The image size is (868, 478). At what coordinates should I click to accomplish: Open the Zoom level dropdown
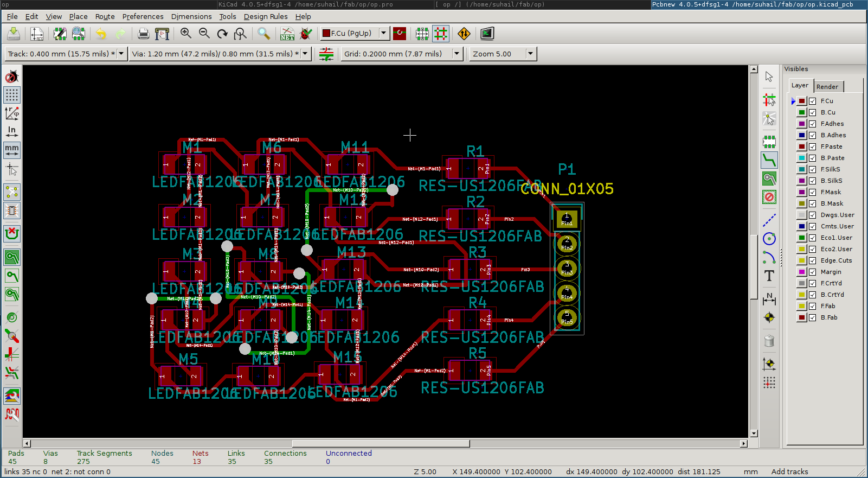pos(531,54)
